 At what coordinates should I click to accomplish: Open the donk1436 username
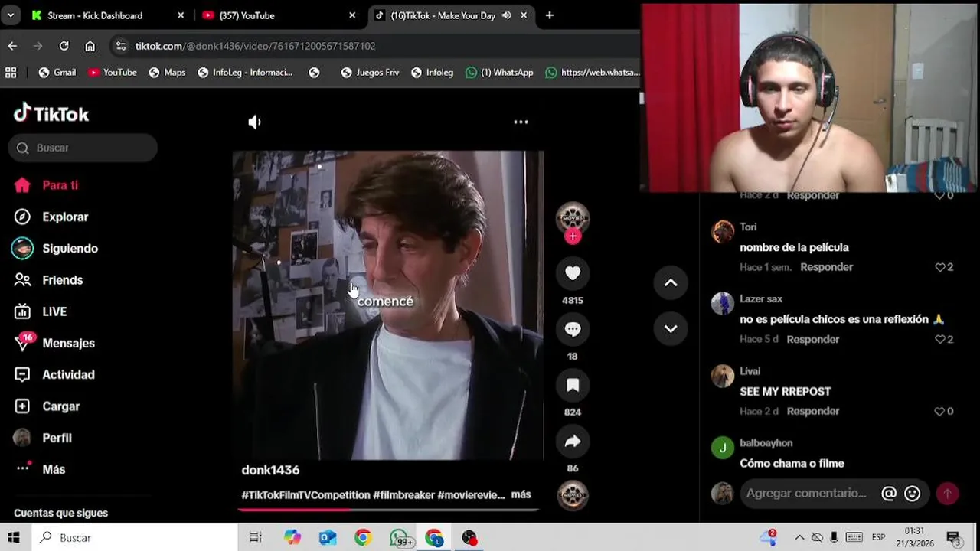pyautogui.click(x=270, y=470)
